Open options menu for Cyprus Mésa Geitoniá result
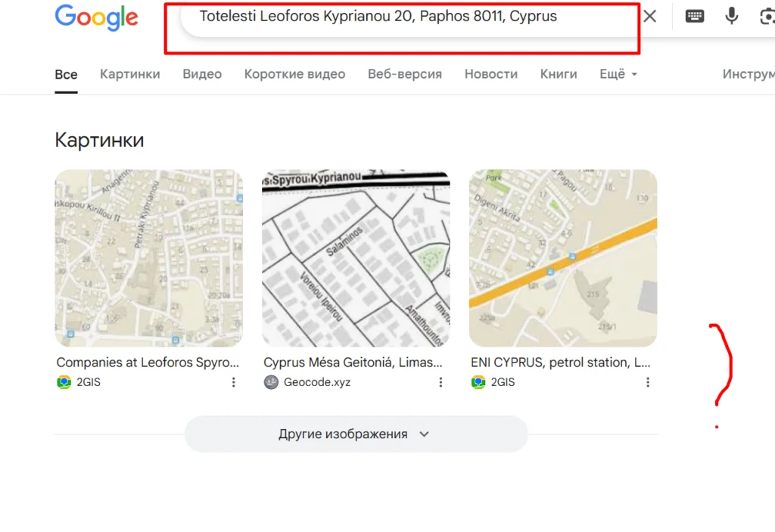Viewport: 775px width, 532px height. pos(440,382)
